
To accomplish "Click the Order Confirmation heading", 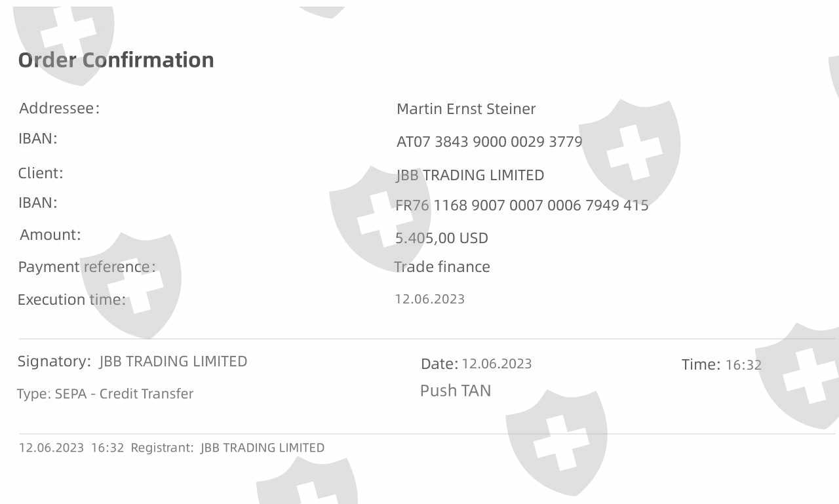I will coord(116,60).
